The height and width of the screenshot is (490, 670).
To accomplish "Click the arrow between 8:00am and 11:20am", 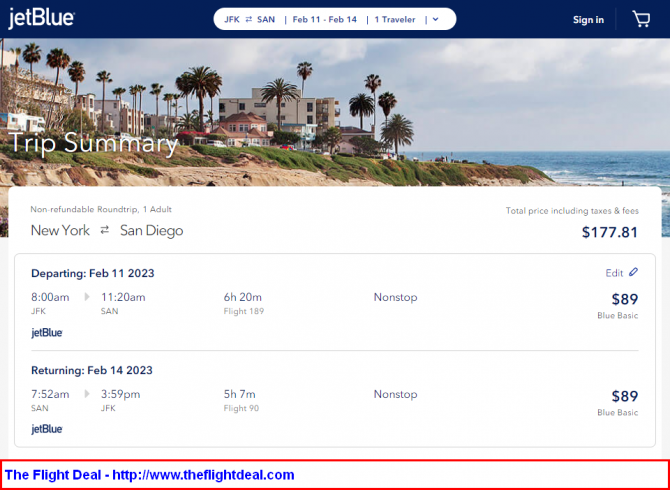I will (x=87, y=297).
